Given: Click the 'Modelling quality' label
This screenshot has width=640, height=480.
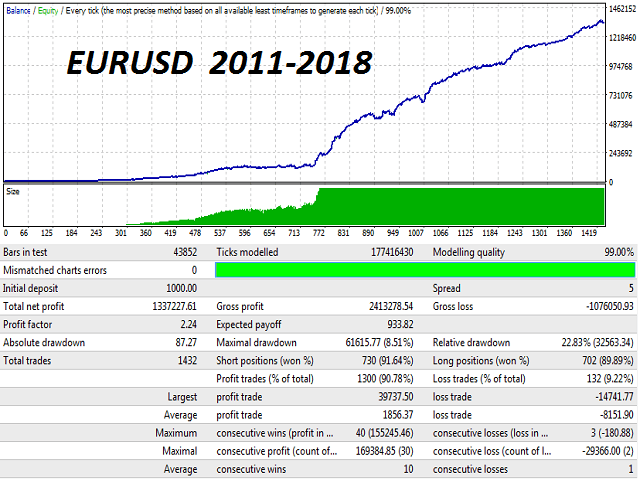Looking at the screenshot, I should 469,253.
